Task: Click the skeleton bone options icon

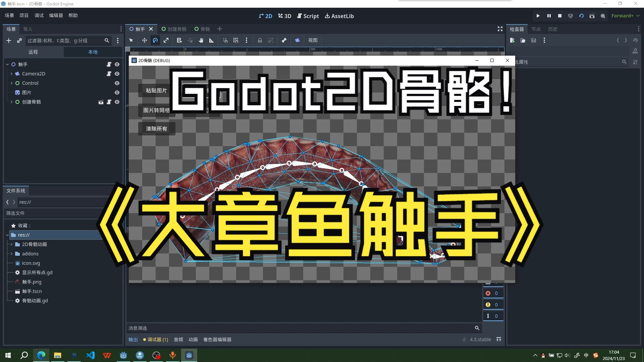Action: pos(284,40)
